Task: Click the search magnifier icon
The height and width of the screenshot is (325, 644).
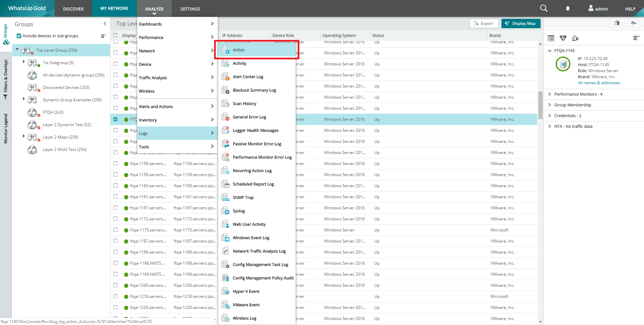Action: tap(544, 8)
